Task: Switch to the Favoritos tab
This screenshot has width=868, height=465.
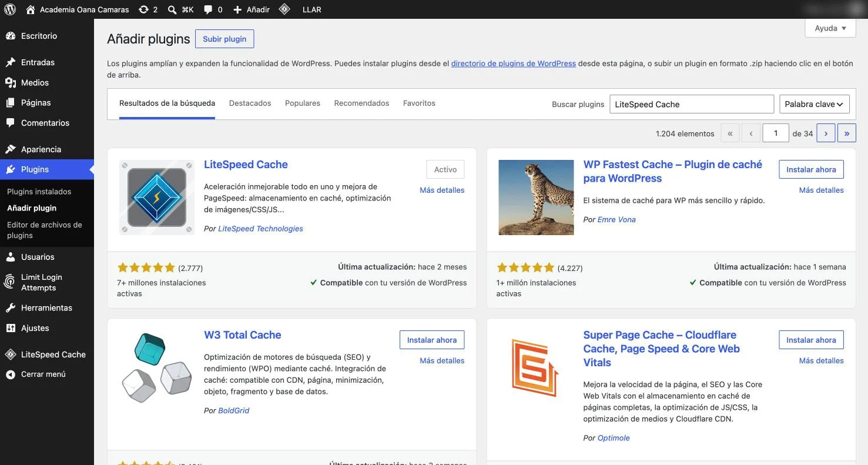Action: (419, 103)
